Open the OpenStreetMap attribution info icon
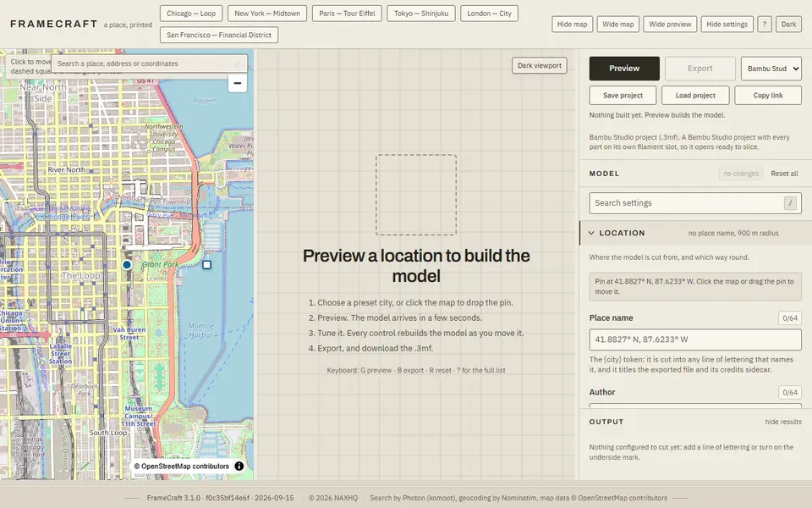The height and width of the screenshot is (508, 812). pos(239,466)
